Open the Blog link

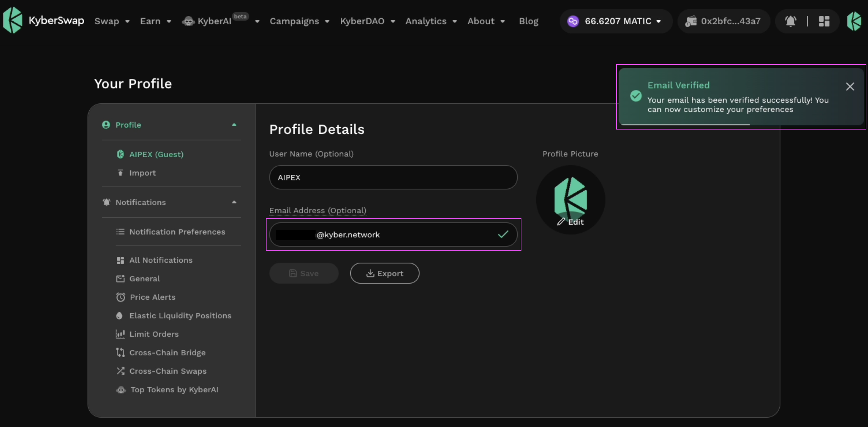(x=528, y=21)
